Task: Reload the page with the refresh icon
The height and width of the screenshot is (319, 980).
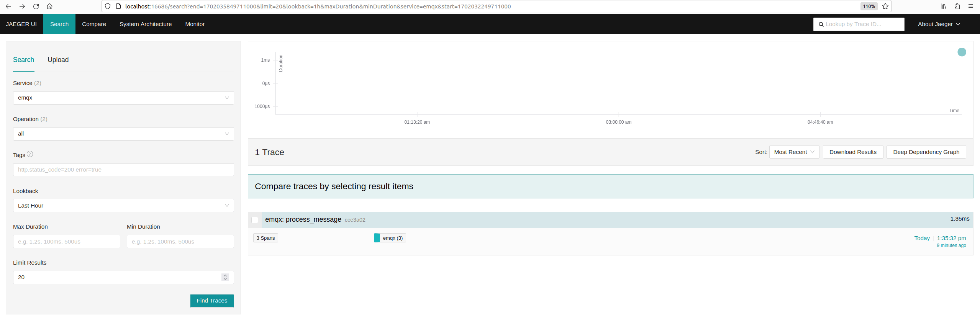Action: pos(36,7)
